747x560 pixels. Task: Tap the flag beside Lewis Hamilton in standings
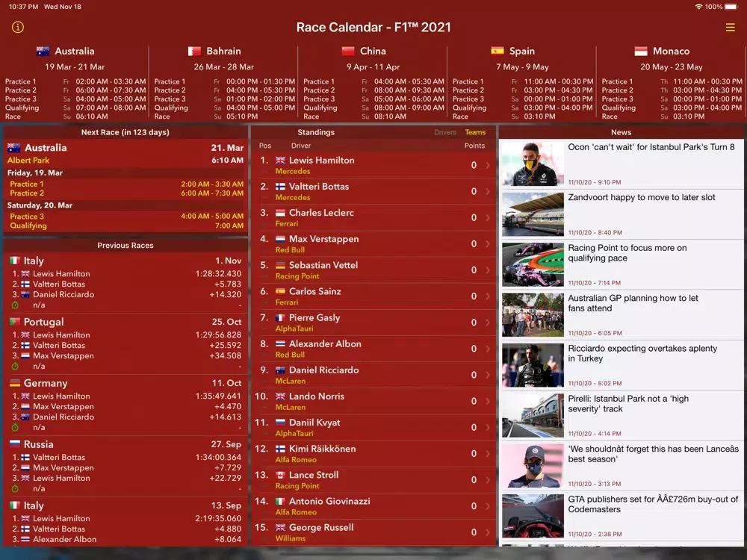280,161
